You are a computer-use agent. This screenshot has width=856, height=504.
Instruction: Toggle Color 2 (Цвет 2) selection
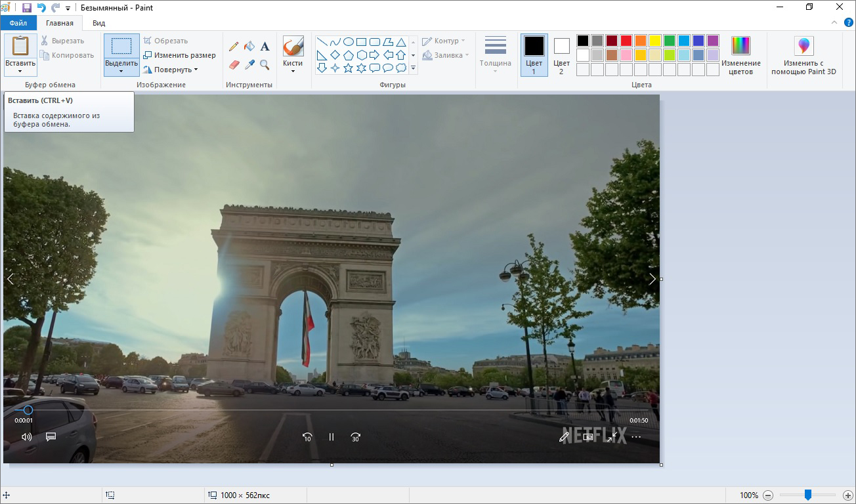click(561, 55)
